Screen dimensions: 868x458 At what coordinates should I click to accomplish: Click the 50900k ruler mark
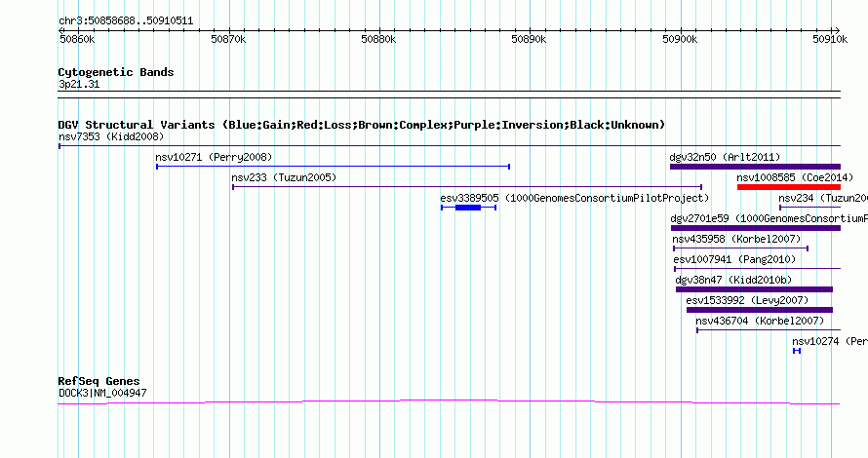[x=680, y=39]
